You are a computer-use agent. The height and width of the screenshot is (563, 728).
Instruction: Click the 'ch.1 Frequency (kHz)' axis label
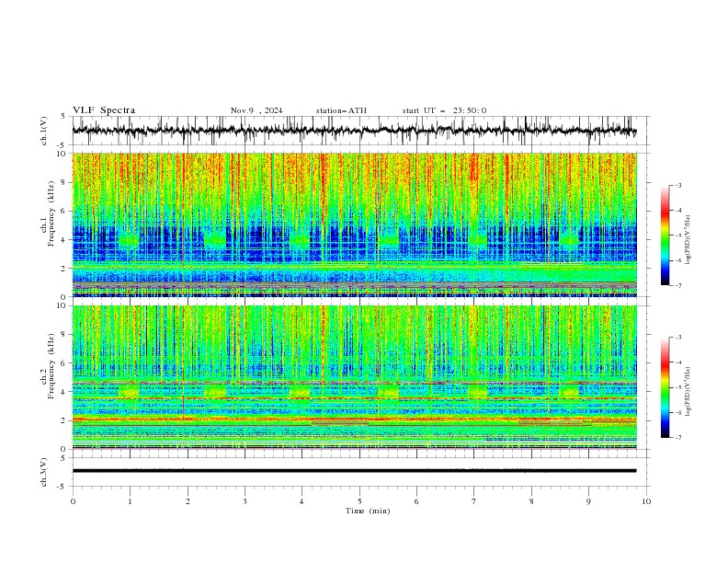pos(49,213)
